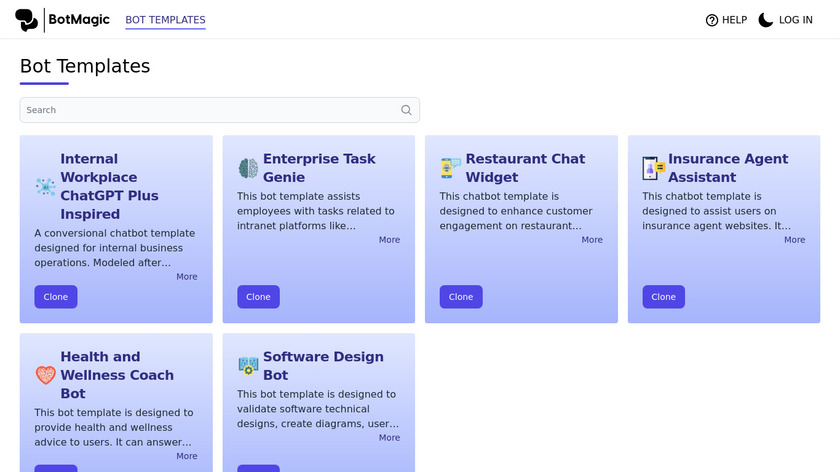Click the Enterprise Task Genie brain icon
Viewport: 840px width, 472px height.
[x=248, y=168]
